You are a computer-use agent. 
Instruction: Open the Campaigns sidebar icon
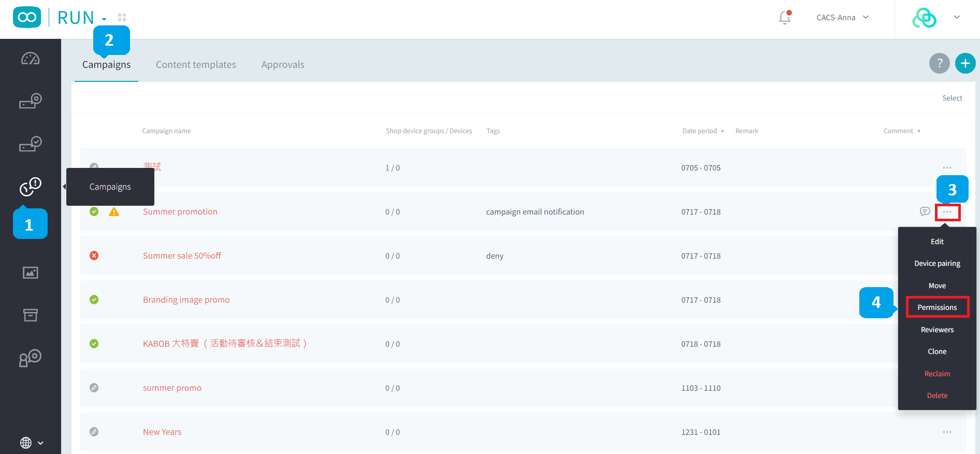pyautogui.click(x=30, y=187)
